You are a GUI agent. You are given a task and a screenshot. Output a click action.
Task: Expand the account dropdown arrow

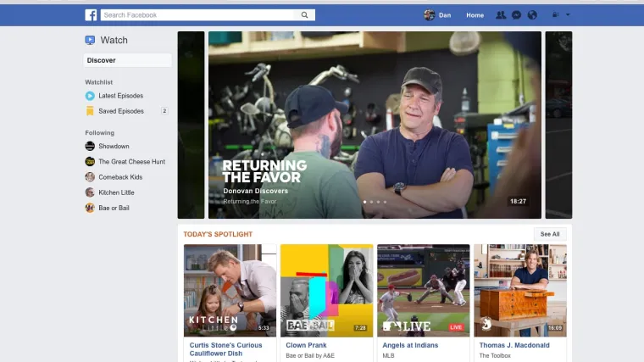point(568,15)
